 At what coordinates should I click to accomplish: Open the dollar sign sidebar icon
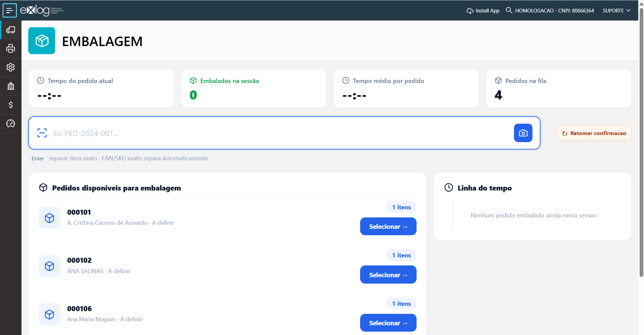click(11, 105)
